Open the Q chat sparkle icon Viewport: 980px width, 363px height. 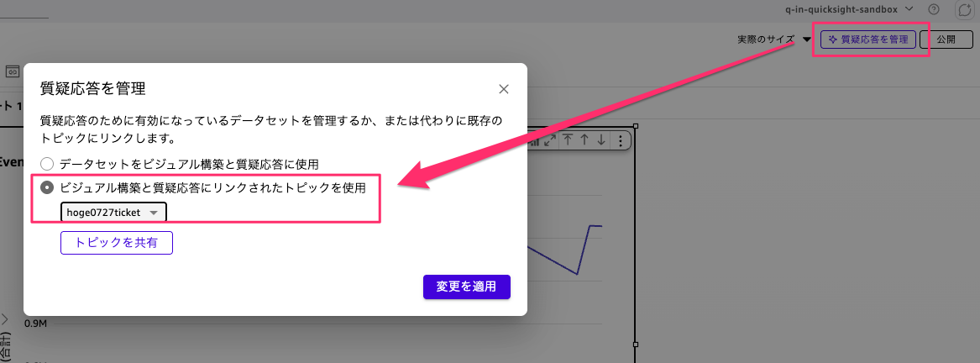(966, 9)
